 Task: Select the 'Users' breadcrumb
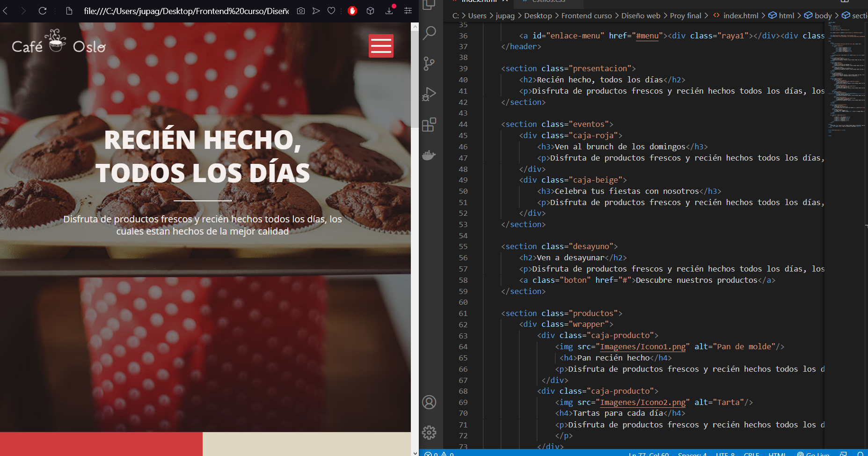(477, 15)
